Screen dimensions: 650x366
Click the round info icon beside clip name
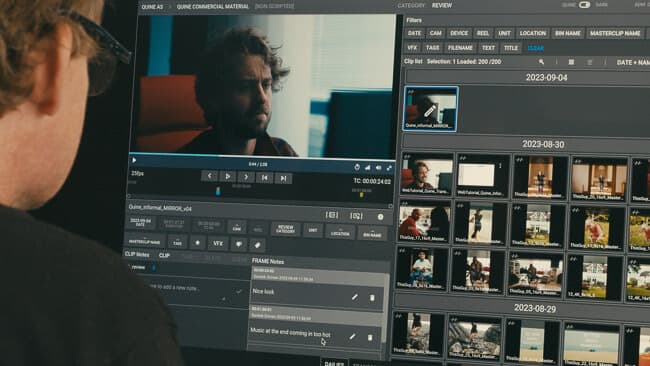(380, 217)
